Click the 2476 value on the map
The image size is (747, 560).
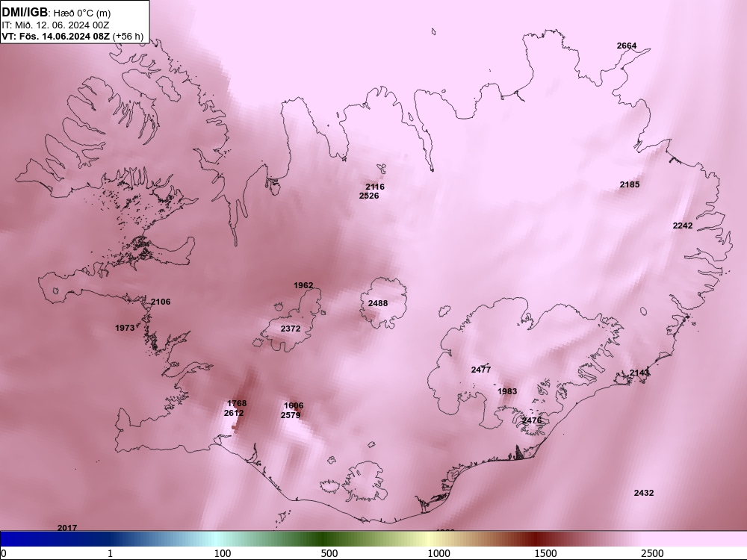coord(532,420)
